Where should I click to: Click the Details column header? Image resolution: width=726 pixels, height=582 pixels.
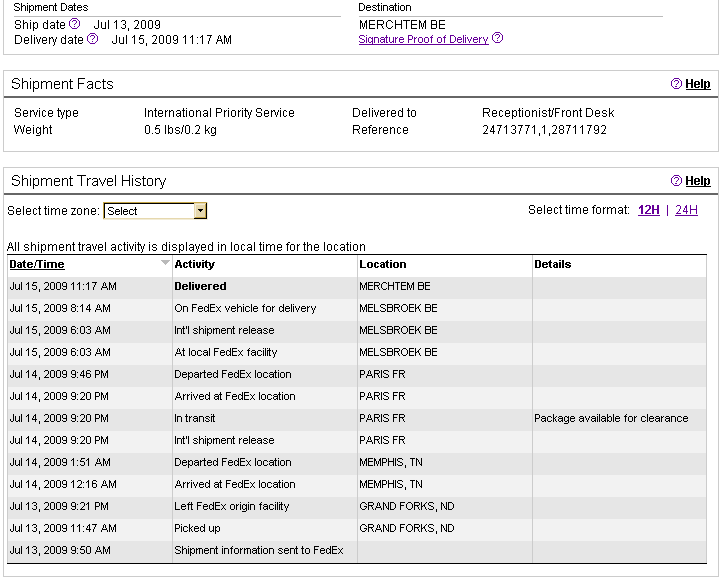point(552,264)
